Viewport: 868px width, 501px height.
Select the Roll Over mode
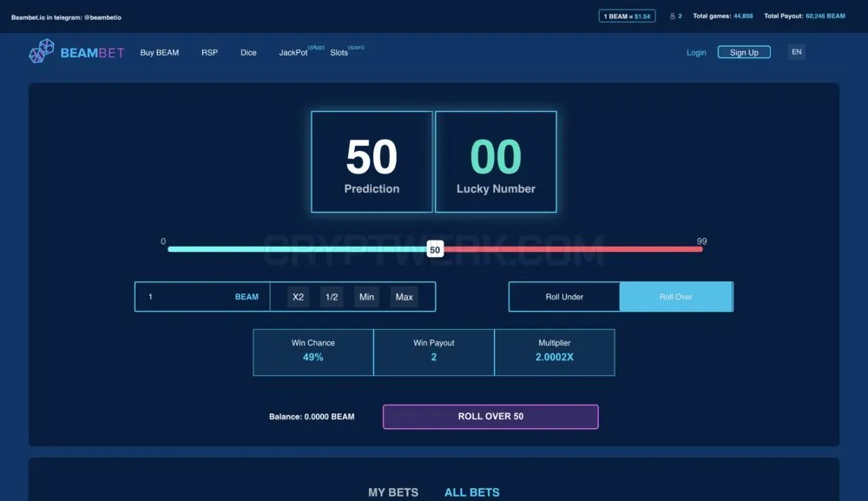pyautogui.click(x=676, y=297)
